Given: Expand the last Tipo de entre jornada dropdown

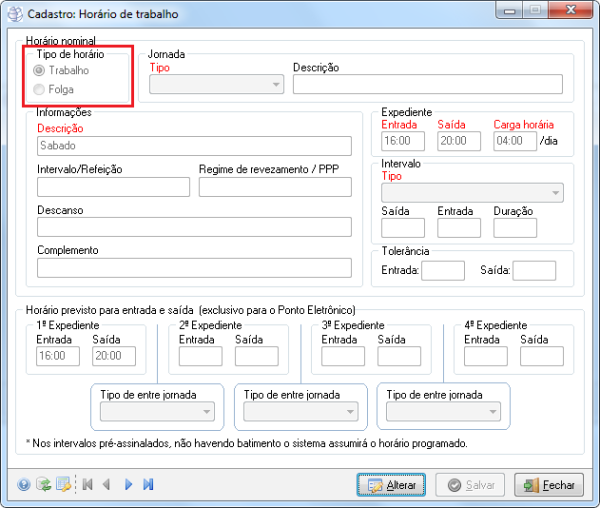Looking at the screenshot, I should [443, 412].
